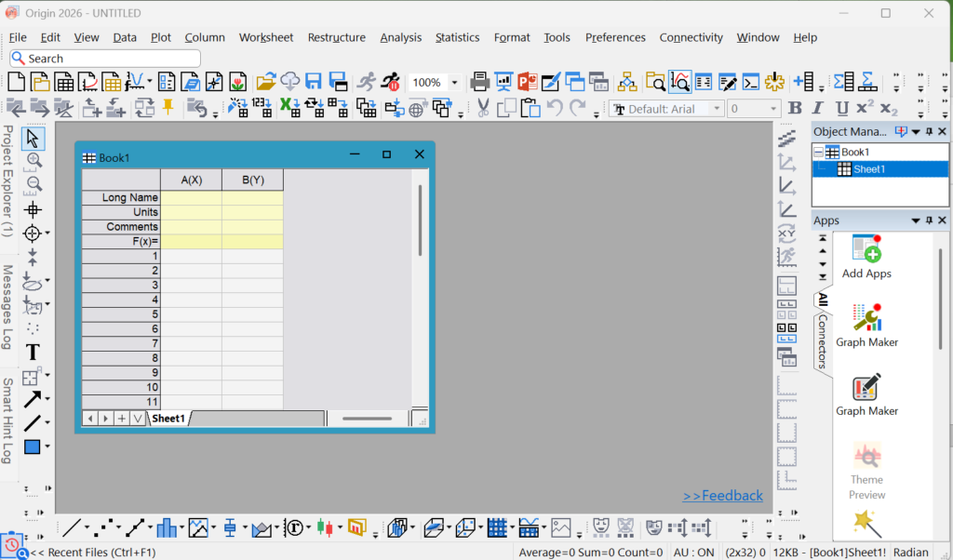Open the Object Manager panel options arrow
Screen dimensions: 953x560
(x=916, y=132)
